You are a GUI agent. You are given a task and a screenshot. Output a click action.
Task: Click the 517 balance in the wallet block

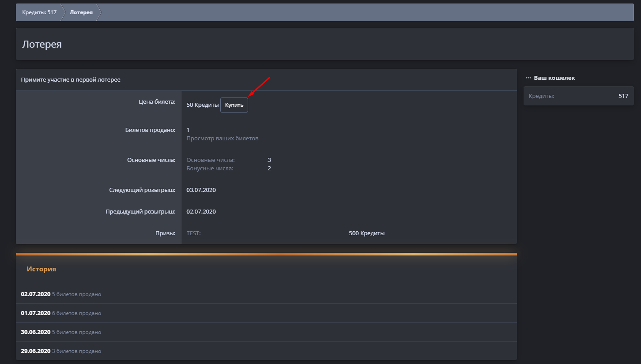(623, 96)
